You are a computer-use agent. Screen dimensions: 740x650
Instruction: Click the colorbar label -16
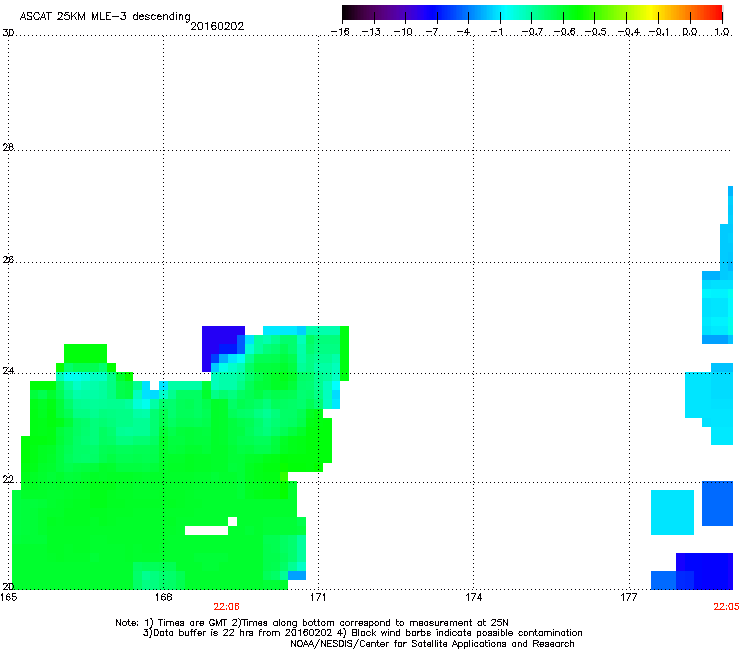tap(340, 32)
